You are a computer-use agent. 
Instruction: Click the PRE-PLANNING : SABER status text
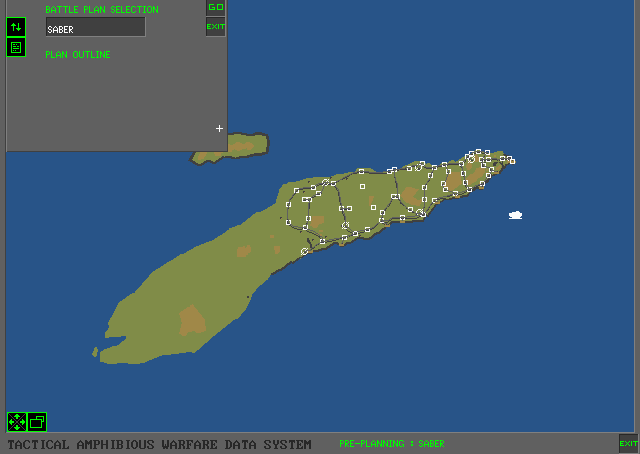(x=391, y=443)
